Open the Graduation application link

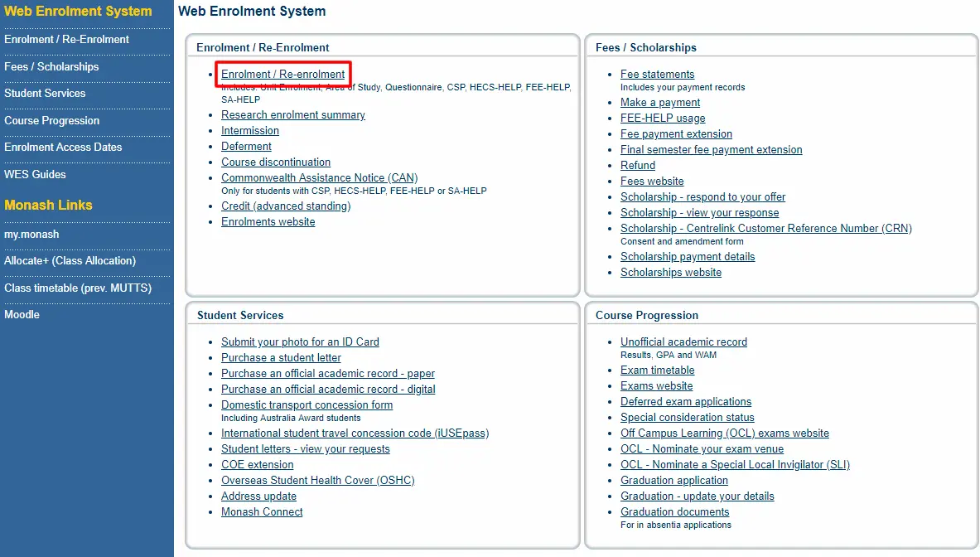[673, 480]
